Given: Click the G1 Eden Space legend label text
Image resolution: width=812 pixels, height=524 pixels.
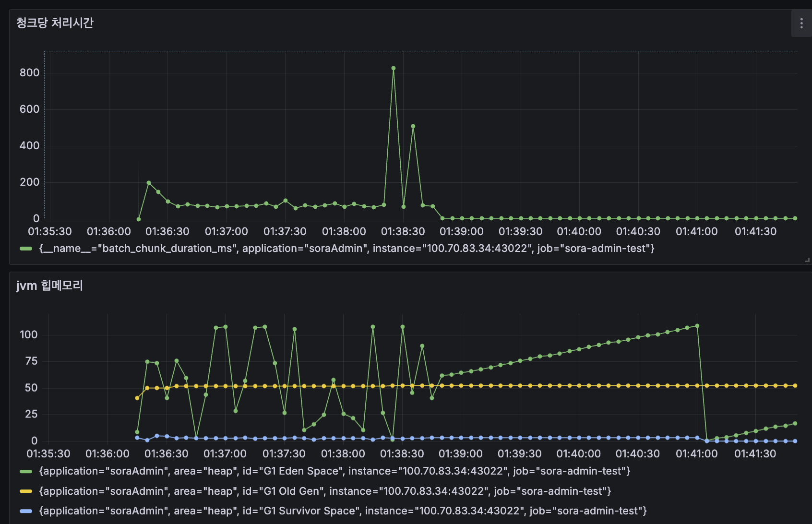Looking at the screenshot, I should tap(335, 471).
